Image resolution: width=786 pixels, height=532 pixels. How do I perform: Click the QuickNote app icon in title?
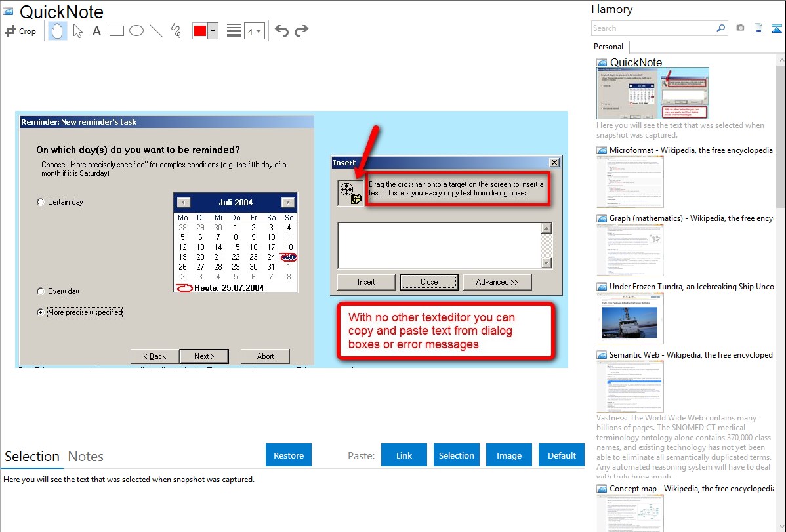pyautogui.click(x=9, y=11)
